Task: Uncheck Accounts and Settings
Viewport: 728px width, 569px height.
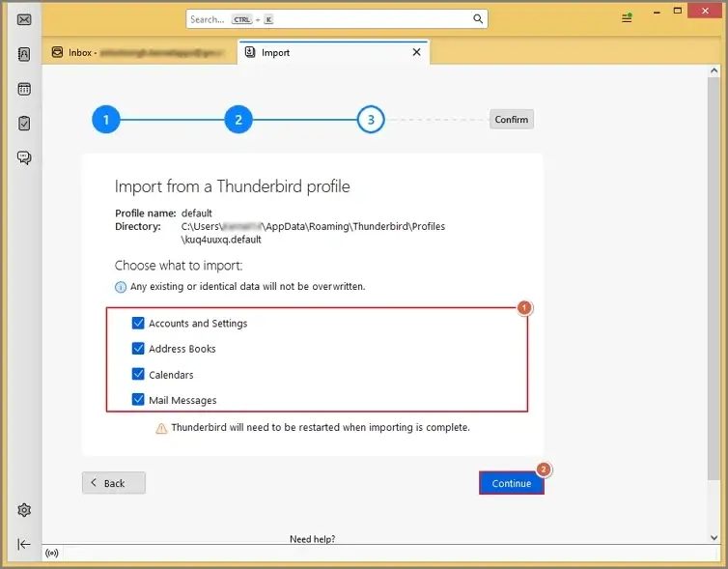Action: point(138,323)
